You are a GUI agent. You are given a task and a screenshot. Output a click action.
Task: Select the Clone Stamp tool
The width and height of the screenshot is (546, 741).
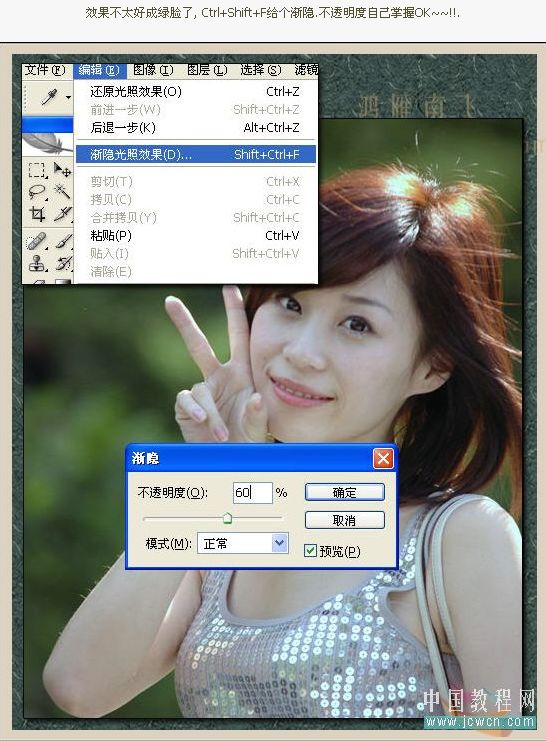[x=37, y=263]
